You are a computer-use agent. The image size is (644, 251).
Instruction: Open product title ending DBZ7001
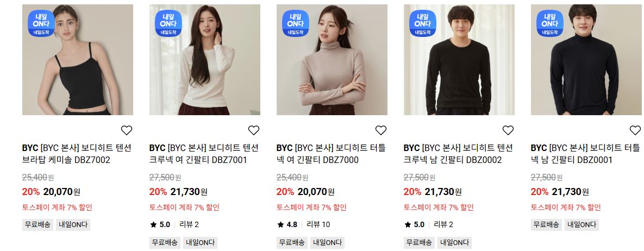pyautogui.click(x=204, y=154)
